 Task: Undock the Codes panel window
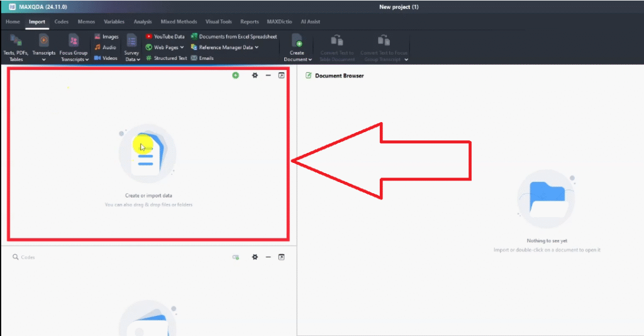click(x=282, y=257)
